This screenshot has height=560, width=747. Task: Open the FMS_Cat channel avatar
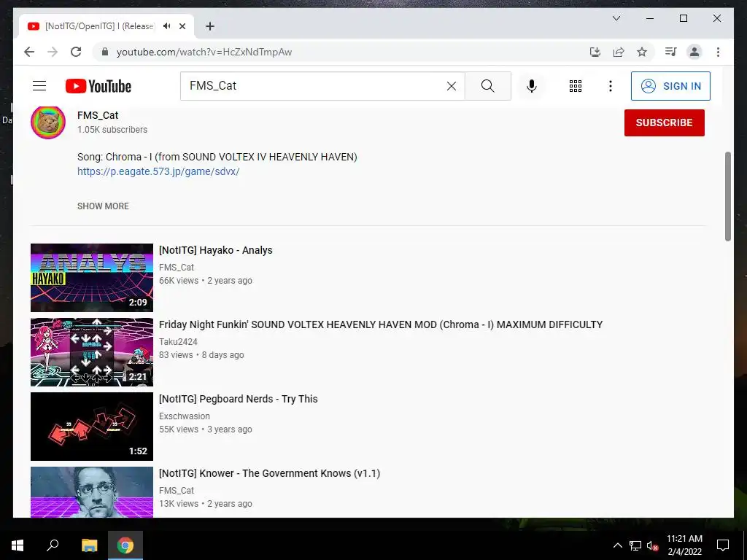[48, 122]
